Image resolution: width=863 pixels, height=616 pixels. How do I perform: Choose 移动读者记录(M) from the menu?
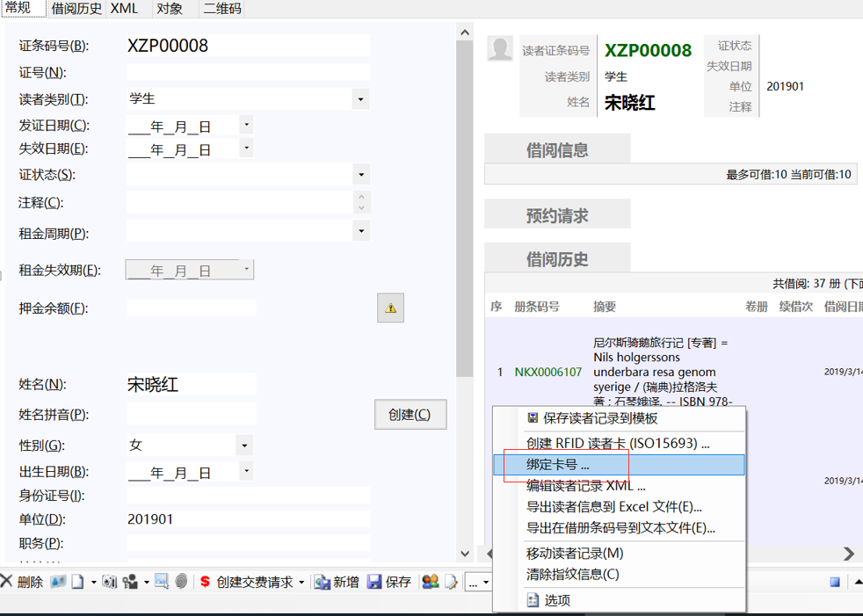click(x=620, y=554)
